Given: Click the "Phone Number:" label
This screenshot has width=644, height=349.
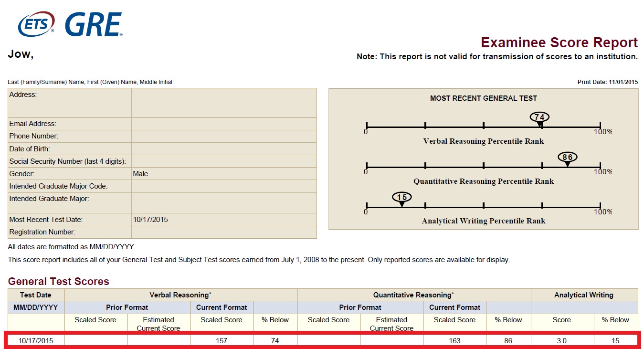Looking at the screenshot, I should (33, 136).
